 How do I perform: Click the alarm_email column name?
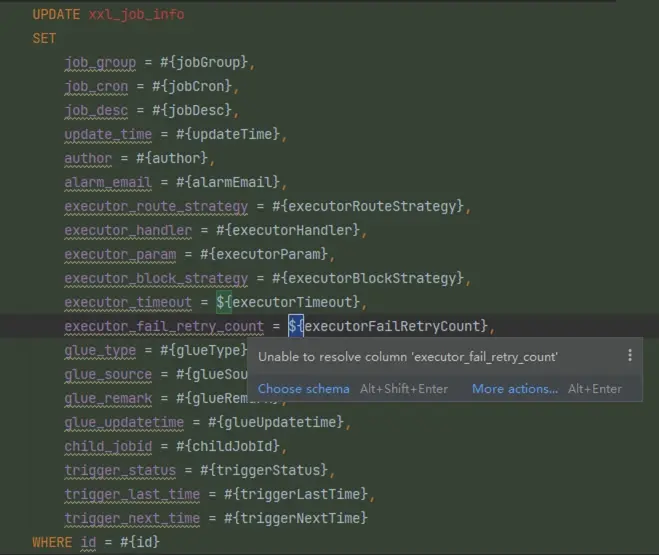[108, 182]
